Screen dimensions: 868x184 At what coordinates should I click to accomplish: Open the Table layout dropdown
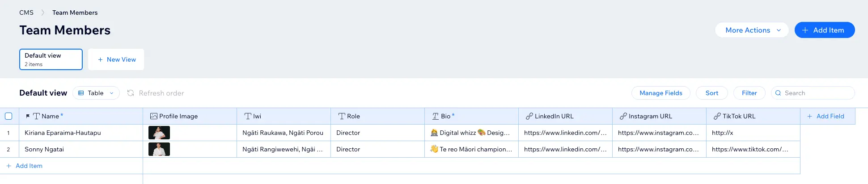pos(96,93)
